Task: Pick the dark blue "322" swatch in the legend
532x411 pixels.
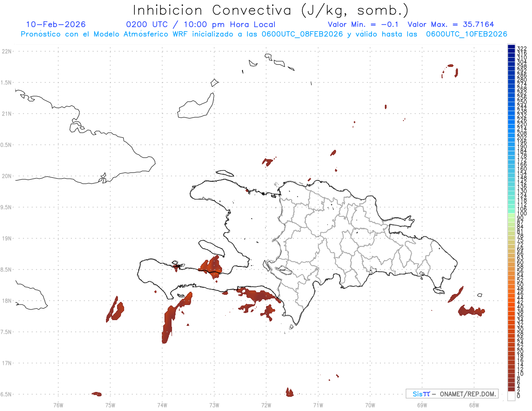Action: (x=511, y=47)
